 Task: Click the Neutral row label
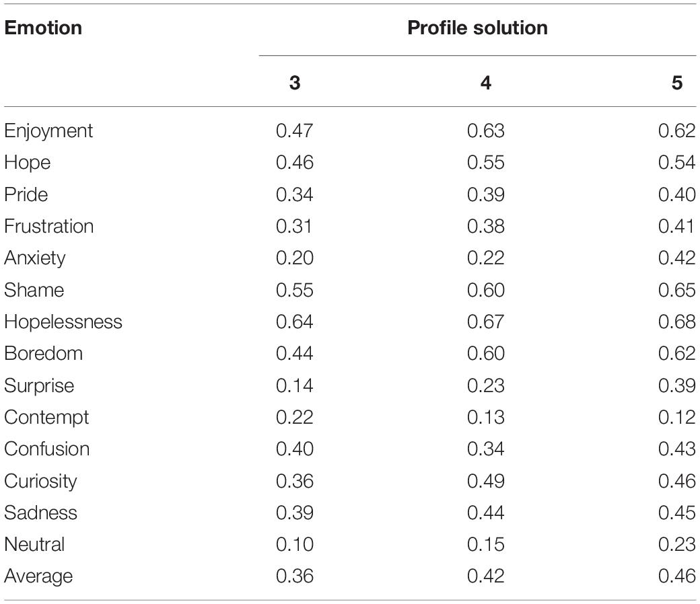pos(34,544)
